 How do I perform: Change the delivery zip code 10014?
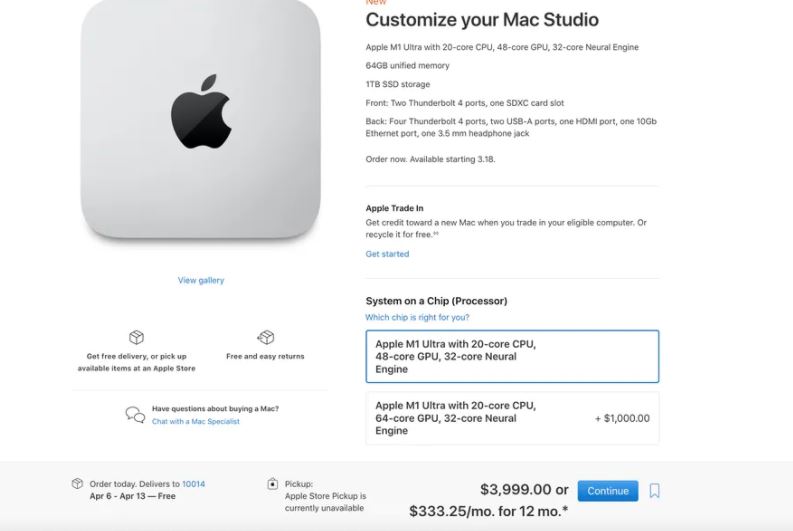193,484
